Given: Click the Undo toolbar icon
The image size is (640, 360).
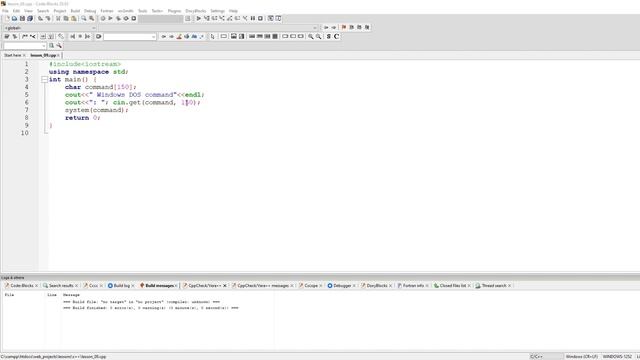Looking at the screenshot, I should (x=40, y=18).
